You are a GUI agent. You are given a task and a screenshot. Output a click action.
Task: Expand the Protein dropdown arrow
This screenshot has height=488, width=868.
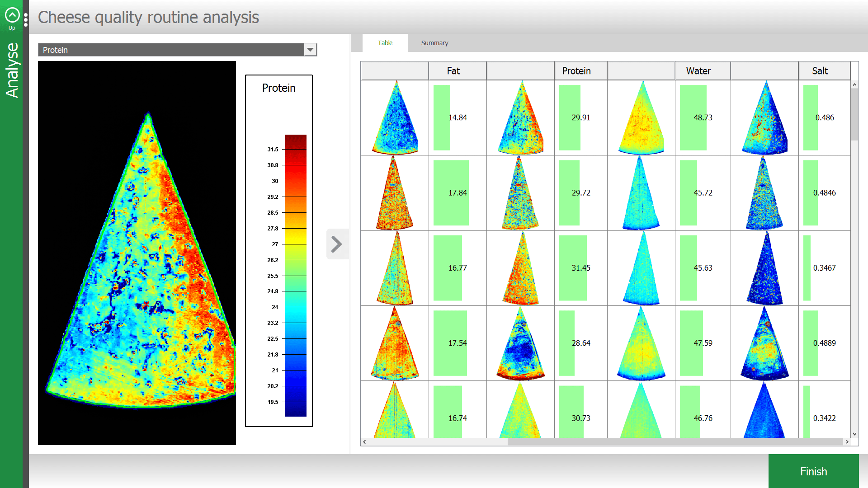(x=310, y=50)
